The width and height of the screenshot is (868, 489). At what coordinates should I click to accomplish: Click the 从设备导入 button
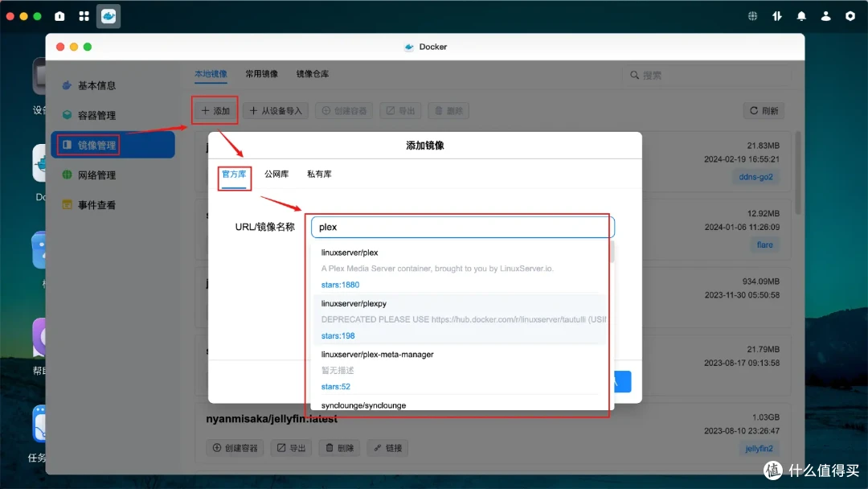click(276, 111)
